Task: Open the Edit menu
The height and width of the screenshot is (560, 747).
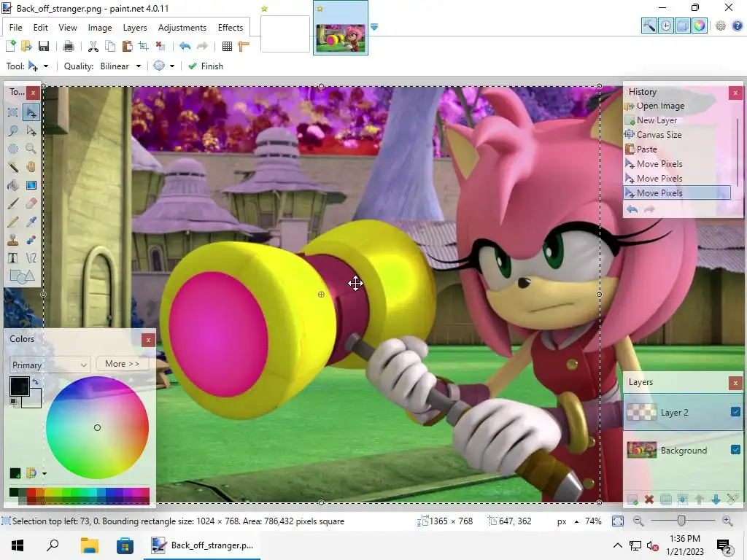Action: tap(41, 28)
